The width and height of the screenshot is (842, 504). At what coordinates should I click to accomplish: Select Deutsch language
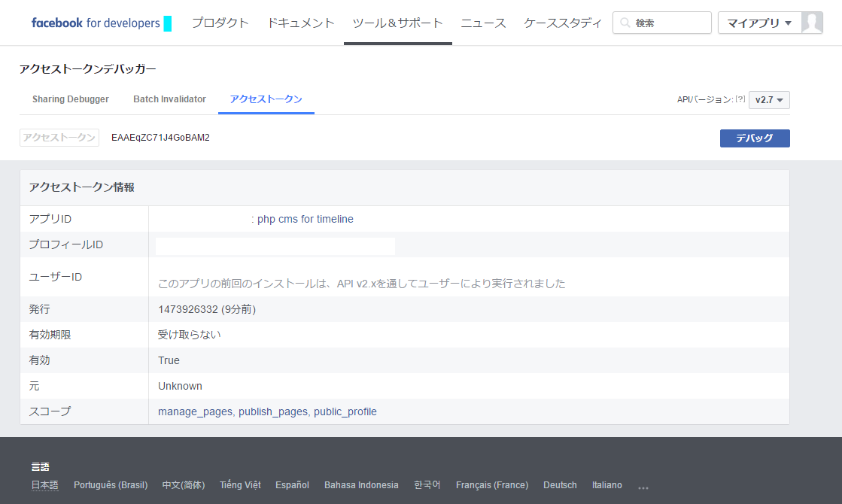click(560, 485)
